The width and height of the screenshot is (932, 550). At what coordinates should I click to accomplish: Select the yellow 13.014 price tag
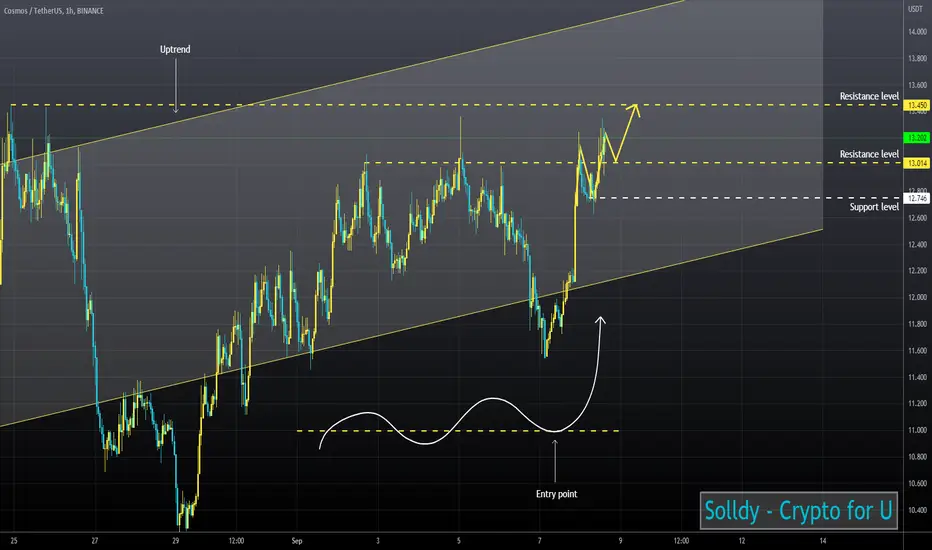917,163
